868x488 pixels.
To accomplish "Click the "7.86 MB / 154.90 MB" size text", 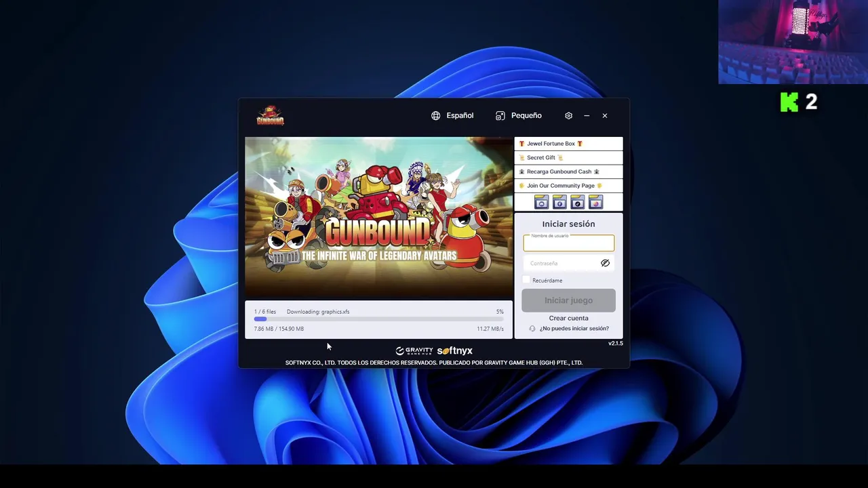I will (279, 329).
